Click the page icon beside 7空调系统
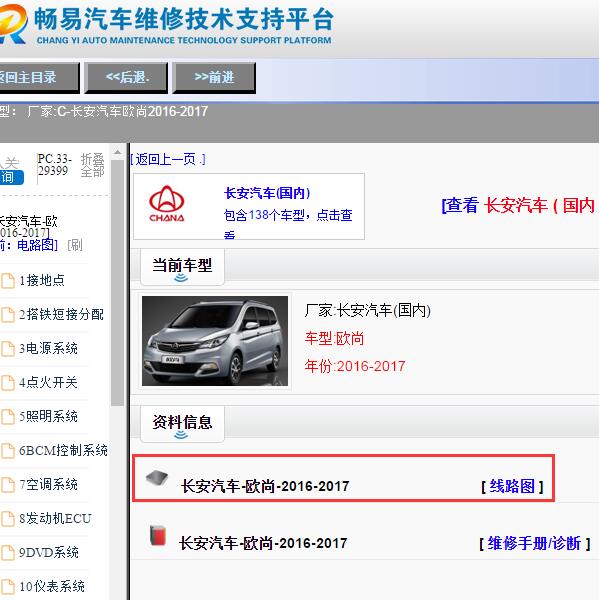 click(7, 485)
